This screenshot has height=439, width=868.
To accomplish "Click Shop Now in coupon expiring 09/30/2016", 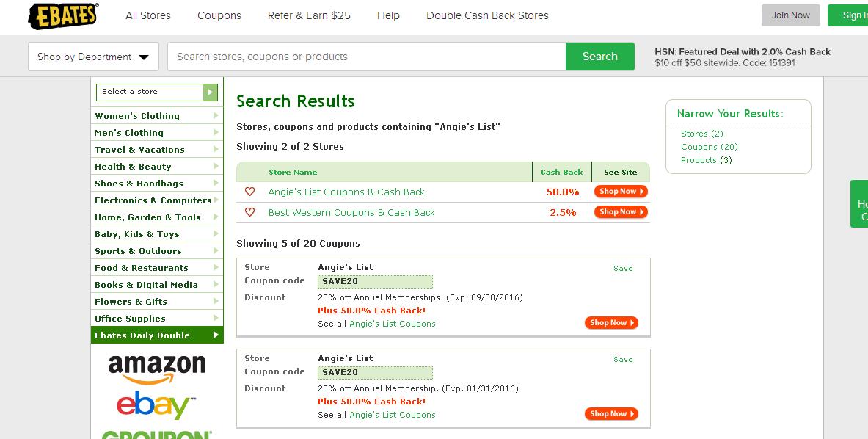I will click(611, 323).
